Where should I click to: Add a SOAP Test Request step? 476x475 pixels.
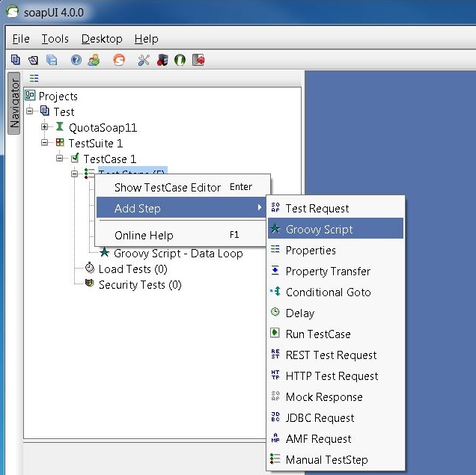335,208
